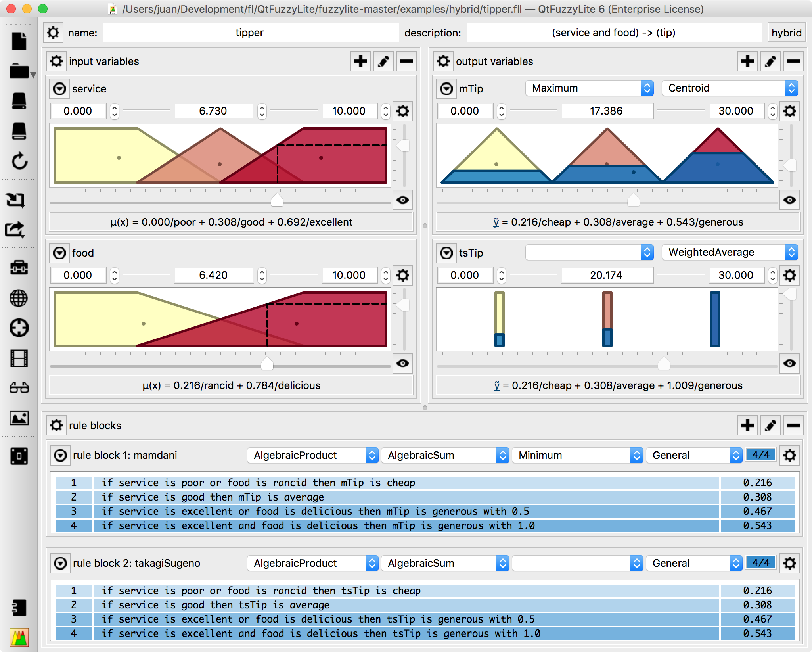Click the service input value slider handle
The height and width of the screenshot is (652, 812).
pos(277,200)
